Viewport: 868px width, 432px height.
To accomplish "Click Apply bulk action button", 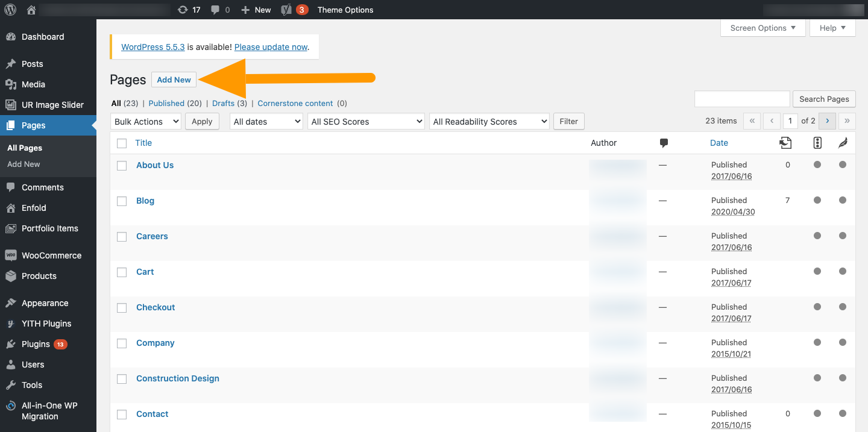I will (202, 121).
